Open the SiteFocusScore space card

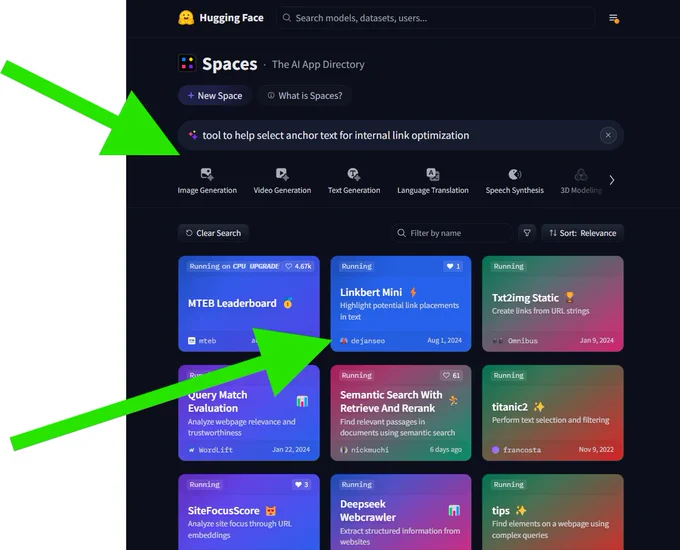pyautogui.click(x=249, y=512)
